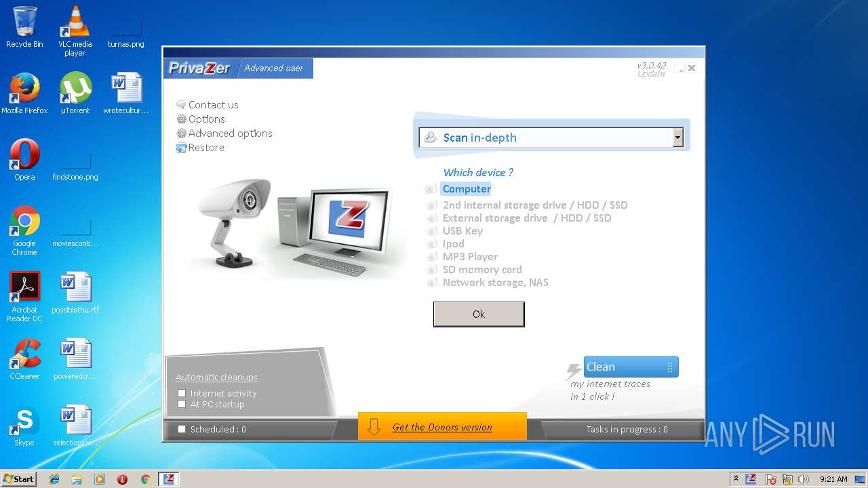Click the Which device ? heading
868x488 pixels.
pyautogui.click(x=478, y=172)
